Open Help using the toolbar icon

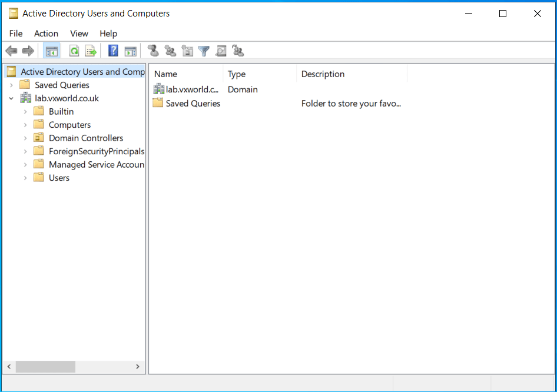point(113,51)
